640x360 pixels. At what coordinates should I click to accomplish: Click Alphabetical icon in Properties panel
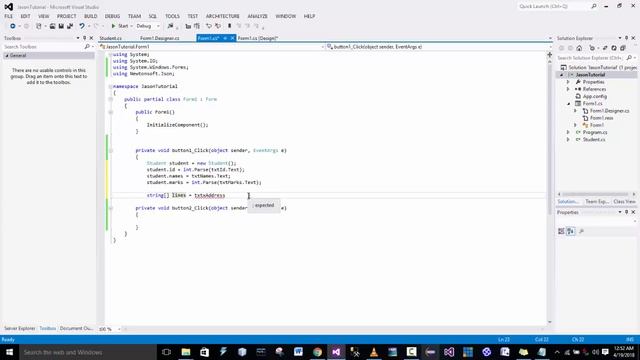tap(571, 231)
